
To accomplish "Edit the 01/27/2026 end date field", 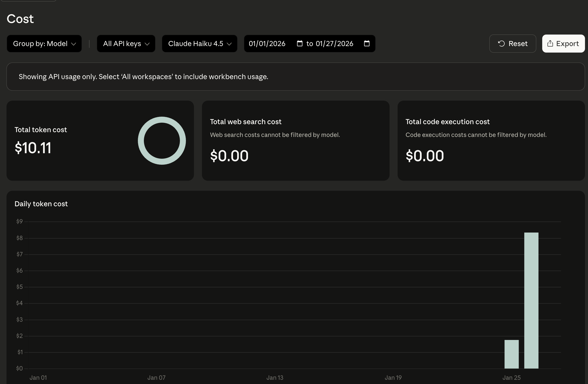I will click(334, 44).
